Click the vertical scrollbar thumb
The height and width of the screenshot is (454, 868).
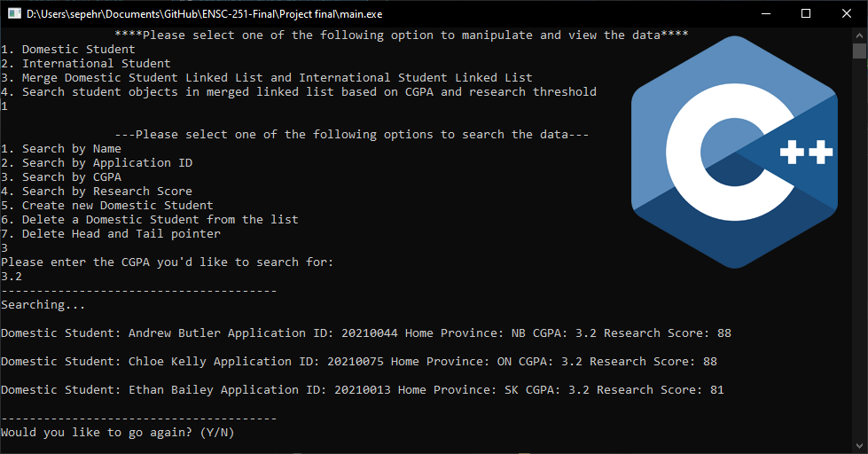click(x=859, y=51)
